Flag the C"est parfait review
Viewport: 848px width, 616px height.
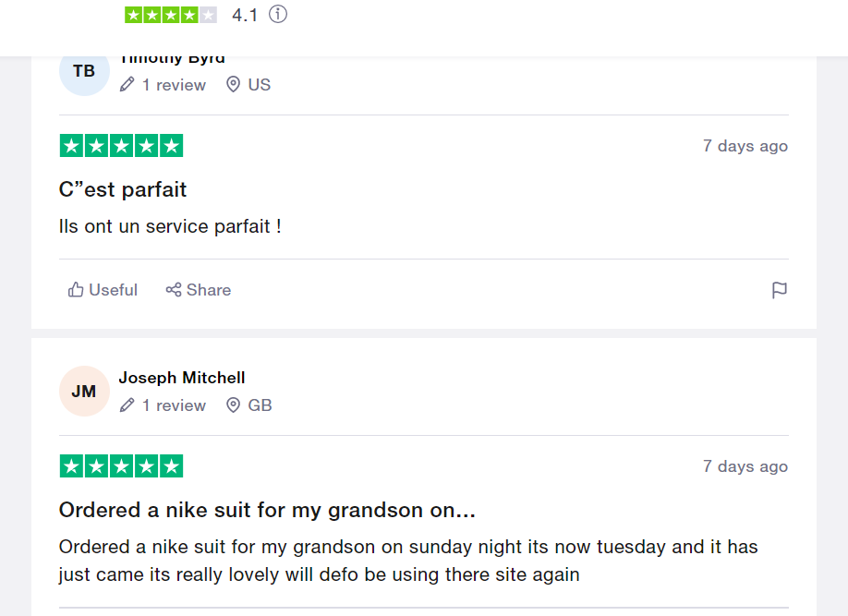click(x=780, y=290)
